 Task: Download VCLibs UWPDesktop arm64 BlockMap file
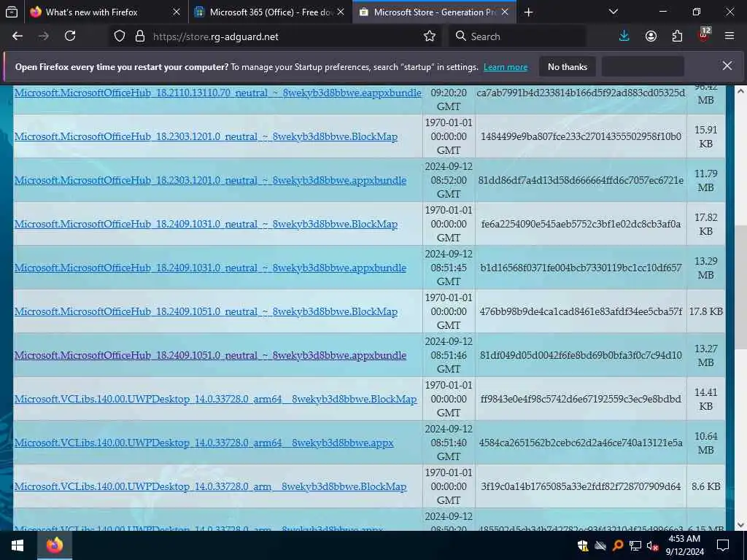pos(215,399)
